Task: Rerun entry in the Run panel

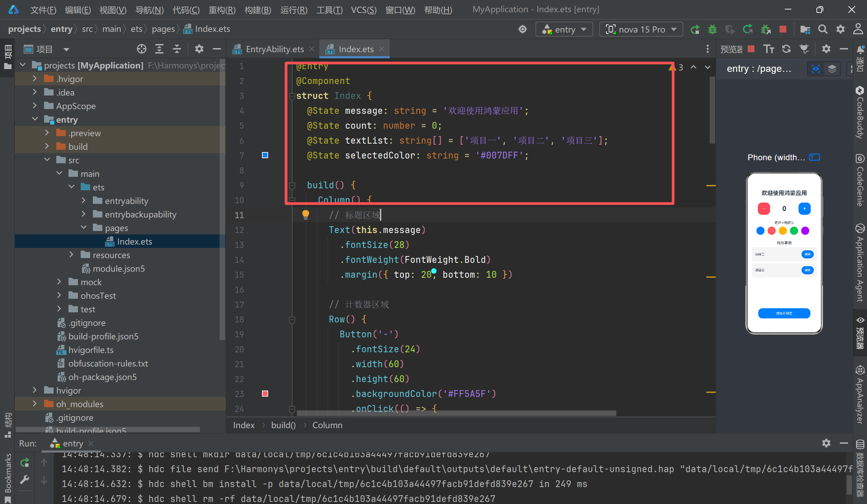Action: point(24,463)
